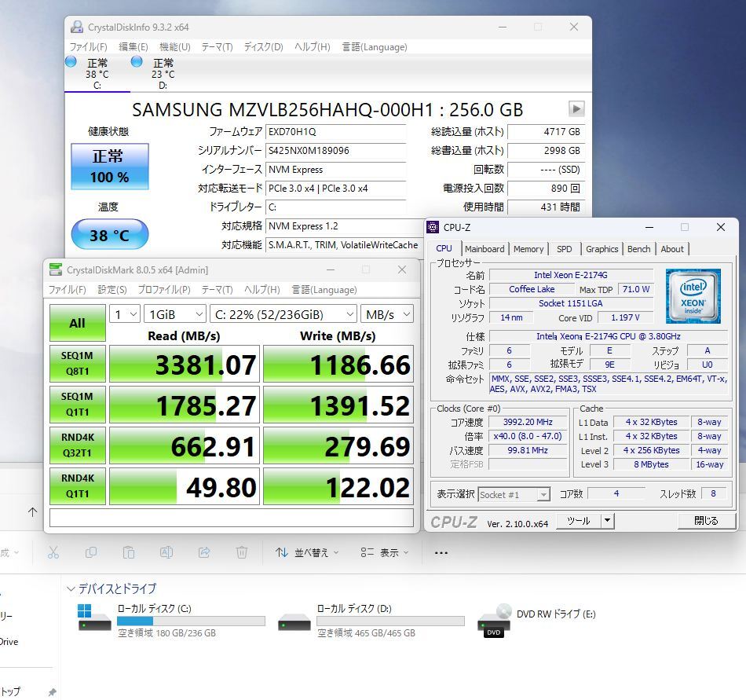
Task: Click the firmware field EXD70H1Q
Action: coord(336,132)
